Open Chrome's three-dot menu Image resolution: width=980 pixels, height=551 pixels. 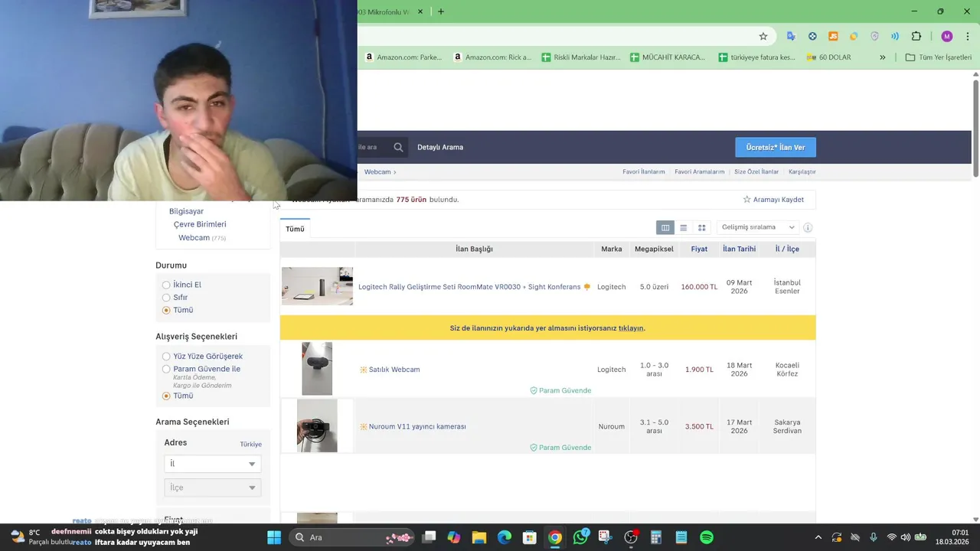pyautogui.click(x=968, y=36)
